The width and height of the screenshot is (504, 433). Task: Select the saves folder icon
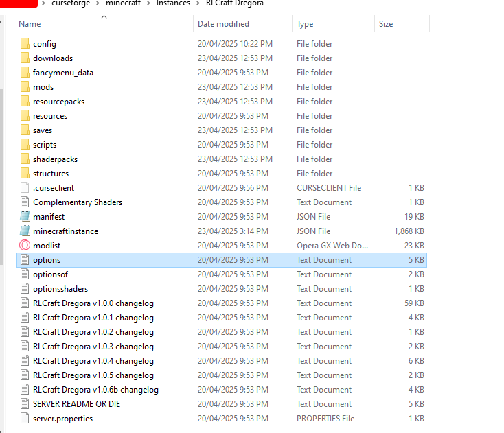tap(25, 130)
